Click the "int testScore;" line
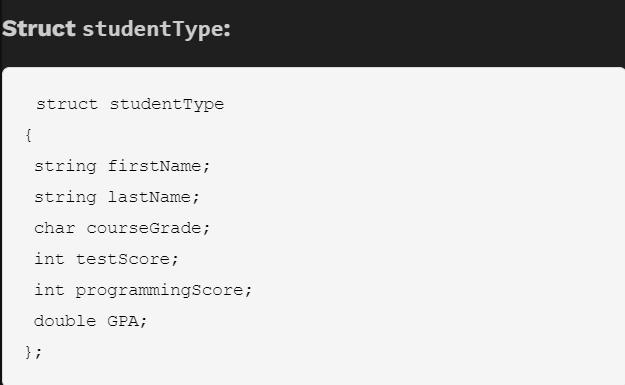625x385 pixels. [106, 259]
